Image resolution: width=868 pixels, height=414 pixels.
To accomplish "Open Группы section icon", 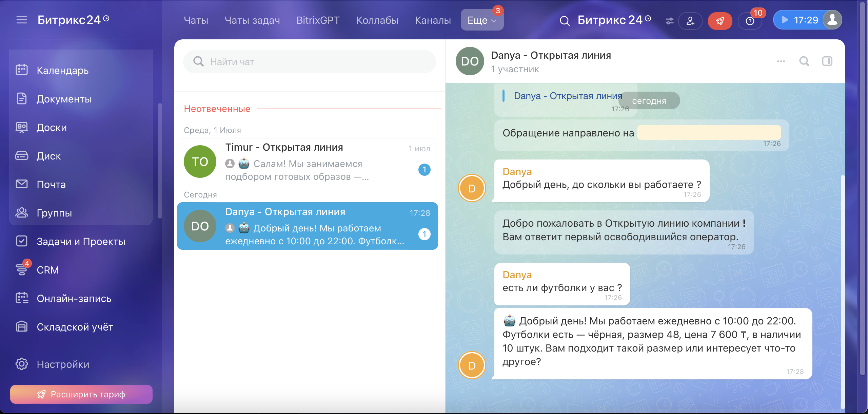I will click(22, 213).
